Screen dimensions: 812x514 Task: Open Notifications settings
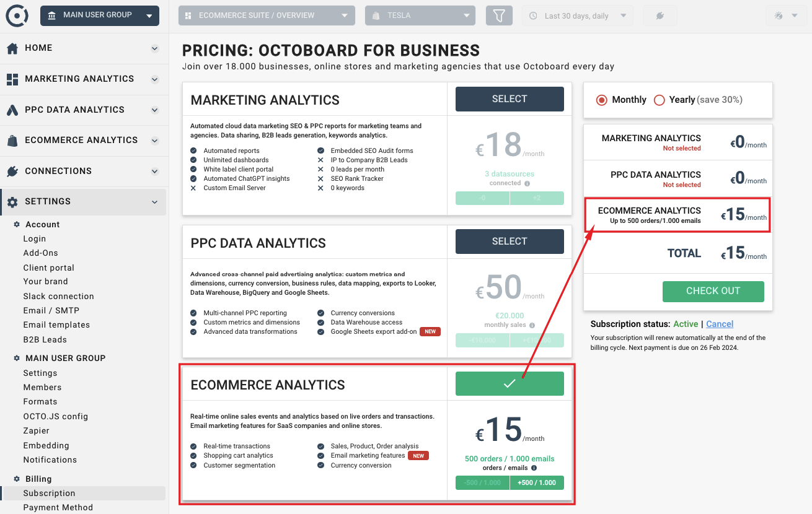coord(50,460)
